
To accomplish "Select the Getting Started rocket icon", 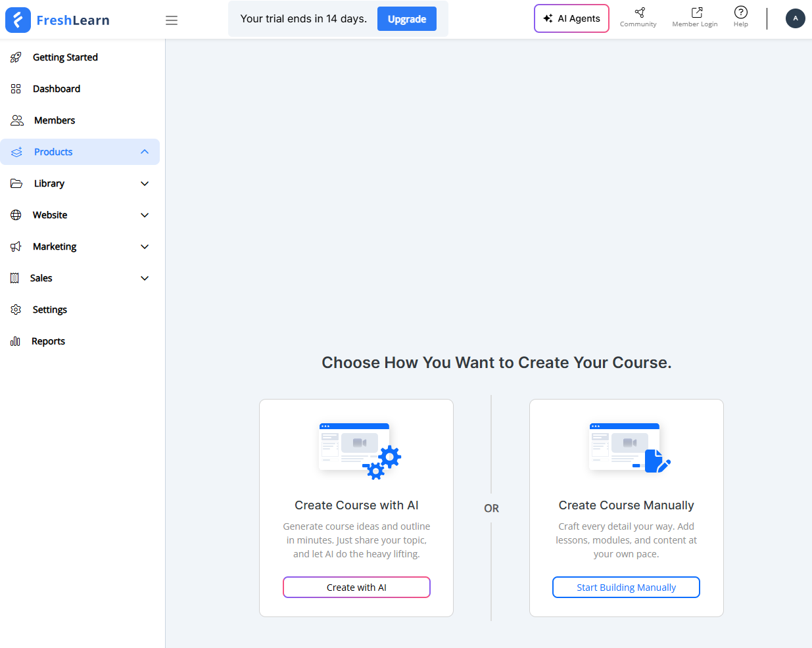I will click(16, 57).
